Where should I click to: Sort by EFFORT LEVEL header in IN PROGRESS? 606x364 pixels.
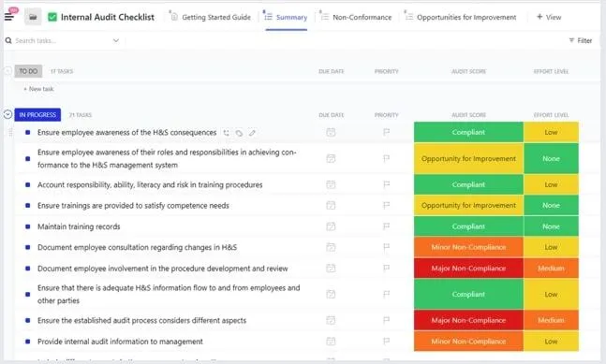click(x=551, y=115)
